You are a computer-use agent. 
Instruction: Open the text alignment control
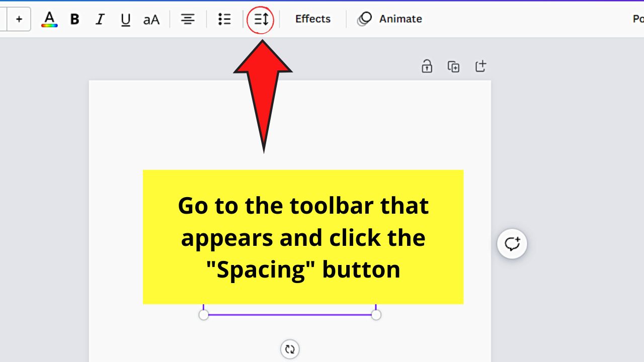187,19
